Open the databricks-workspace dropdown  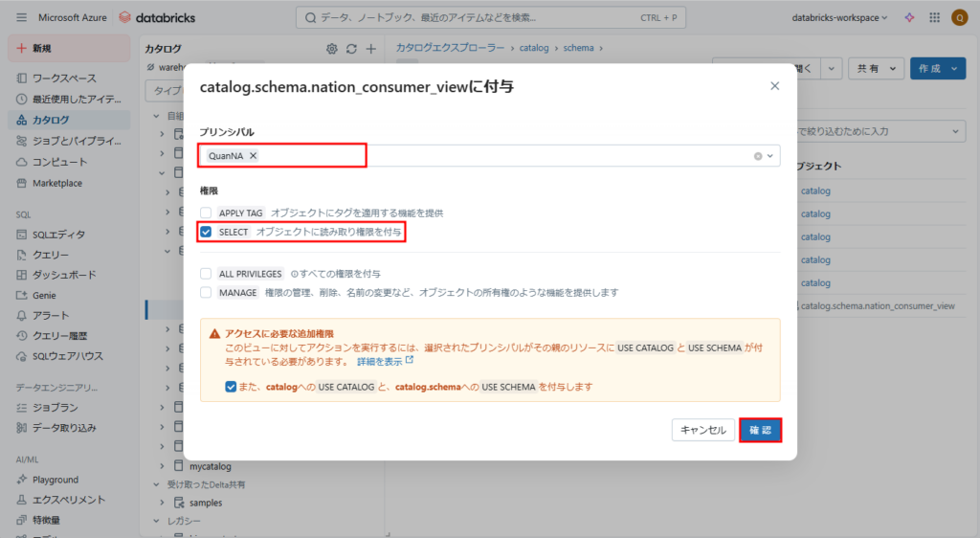(839, 17)
